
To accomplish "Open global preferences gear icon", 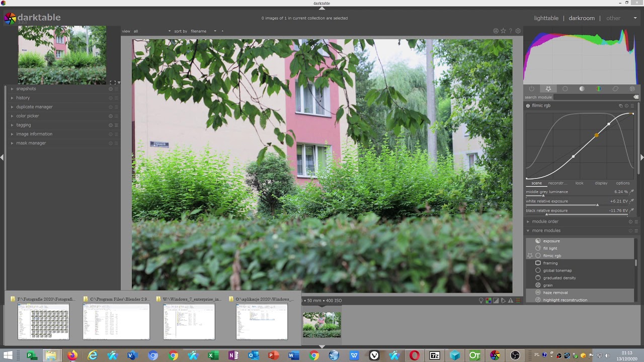I will coord(518,31).
